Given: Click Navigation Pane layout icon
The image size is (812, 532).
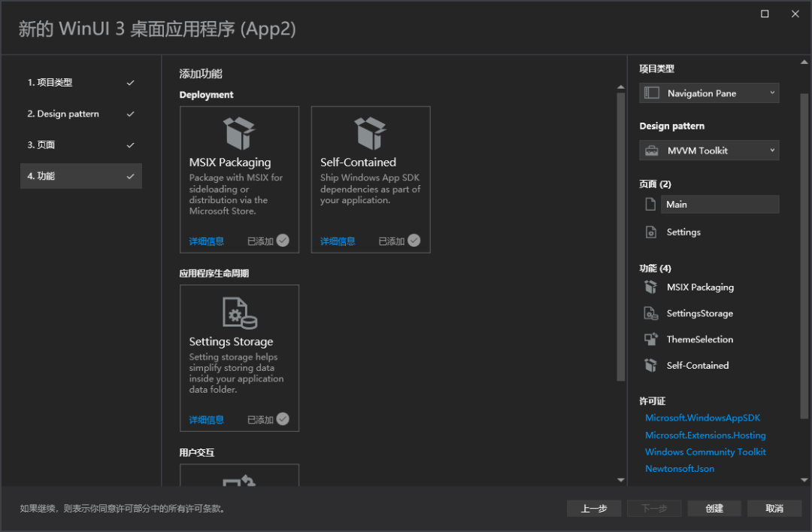Looking at the screenshot, I should pos(651,93).
